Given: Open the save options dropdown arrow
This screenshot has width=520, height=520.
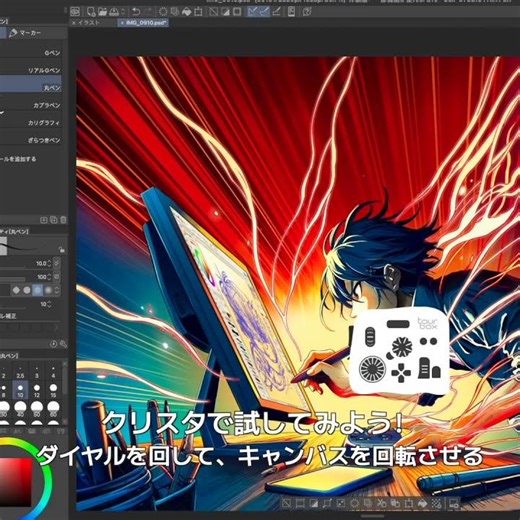Looking at the screenshot, I should coord(123,12).
